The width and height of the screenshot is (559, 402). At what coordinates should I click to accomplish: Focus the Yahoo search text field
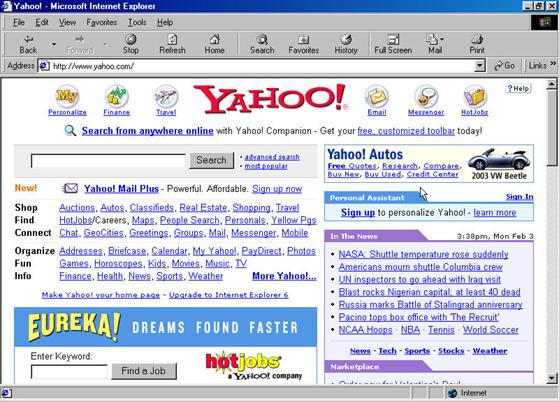(x=108, y=161)
